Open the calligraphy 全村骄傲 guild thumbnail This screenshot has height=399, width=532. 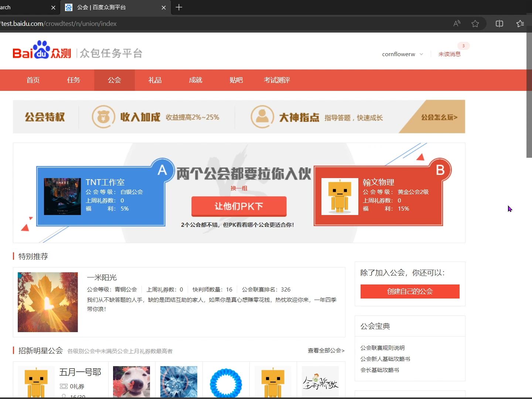tap(320, 382)
